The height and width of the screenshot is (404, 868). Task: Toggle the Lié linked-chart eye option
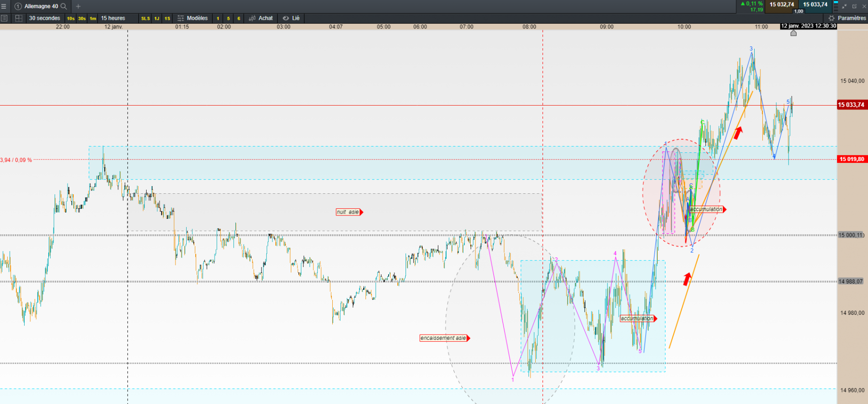tap(291, 18)
